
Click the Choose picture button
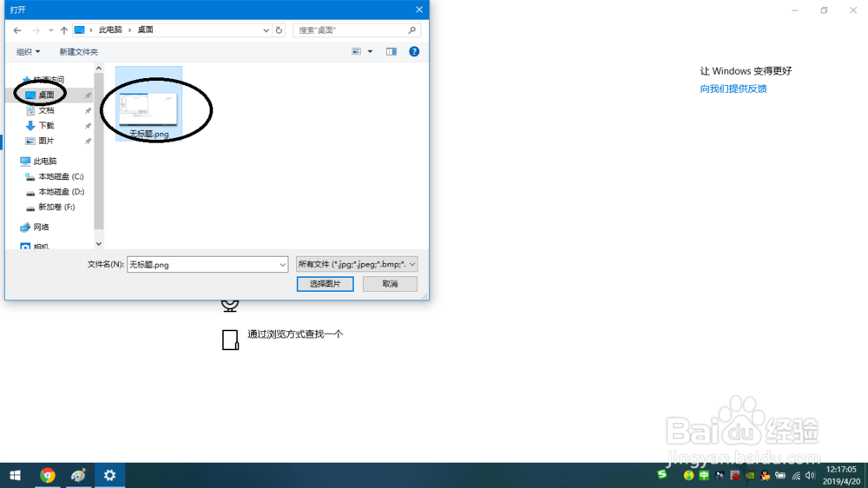pos(325,284)
